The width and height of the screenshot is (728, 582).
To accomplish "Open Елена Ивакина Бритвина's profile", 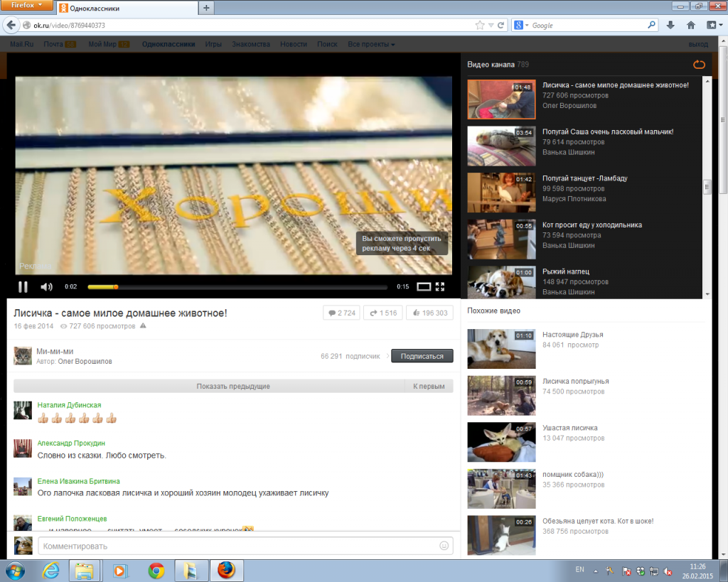I will [78, 481].
